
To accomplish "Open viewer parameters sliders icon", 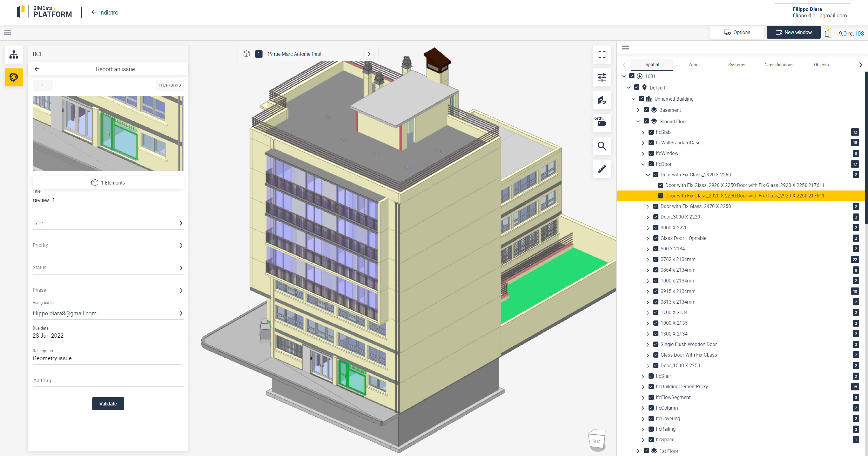I will pos(602,78).
